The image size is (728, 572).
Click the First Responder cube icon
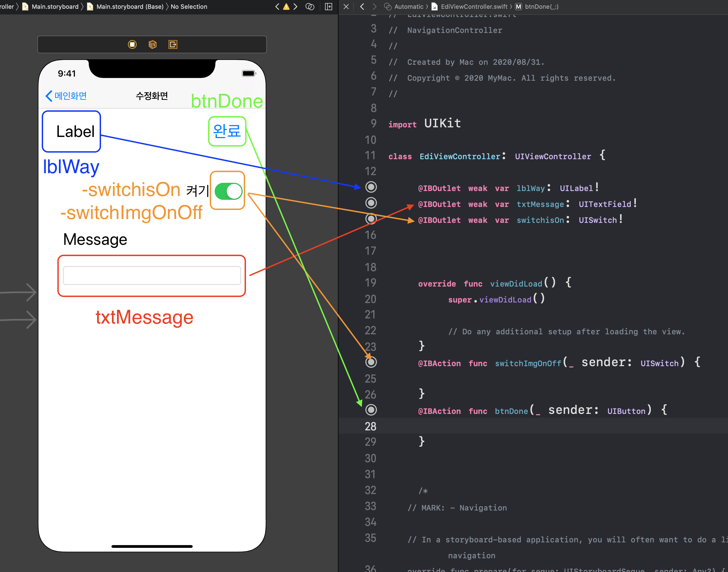pos(152,44)
